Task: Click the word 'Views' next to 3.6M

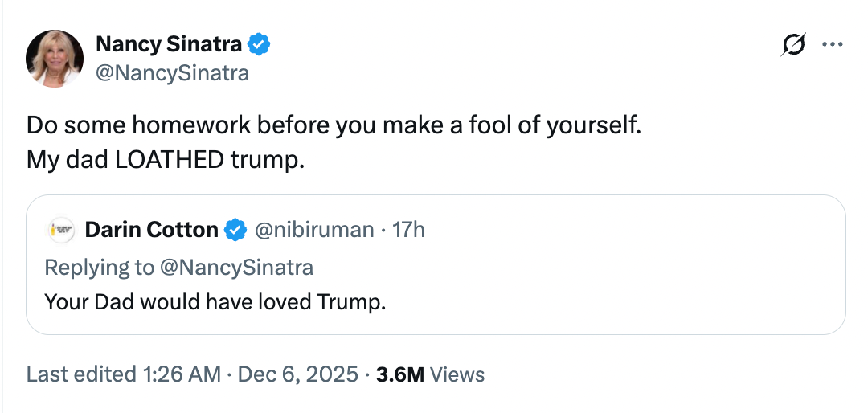Action: [x=458, y=374]
